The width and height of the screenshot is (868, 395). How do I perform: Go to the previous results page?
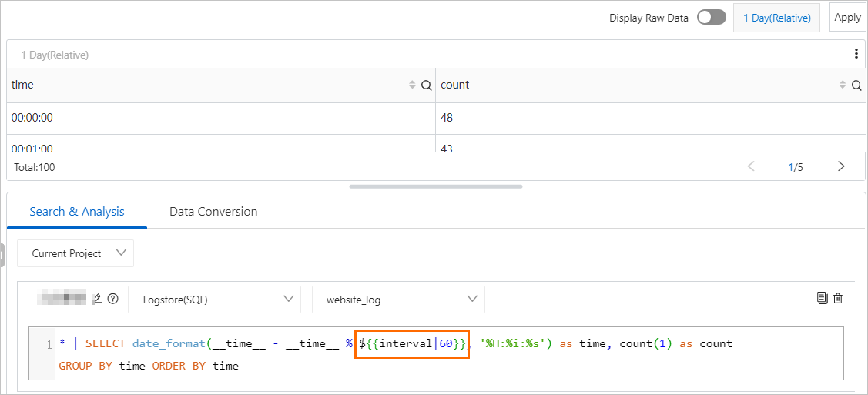[x=751, y=166]
